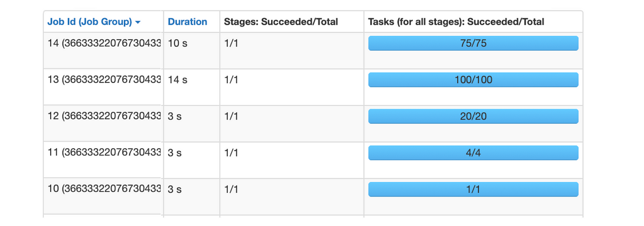Click Stages: Succeeded/Total column header
Viewport: 644px width, 226px height.
[x=281, y=22]
